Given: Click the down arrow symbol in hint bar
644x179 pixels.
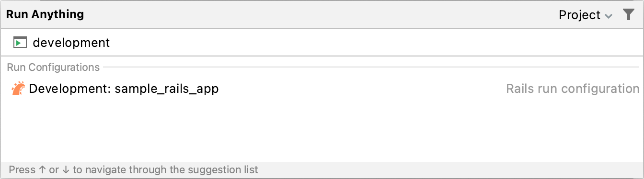Looking at the screenshot, I should pos(66,169).
